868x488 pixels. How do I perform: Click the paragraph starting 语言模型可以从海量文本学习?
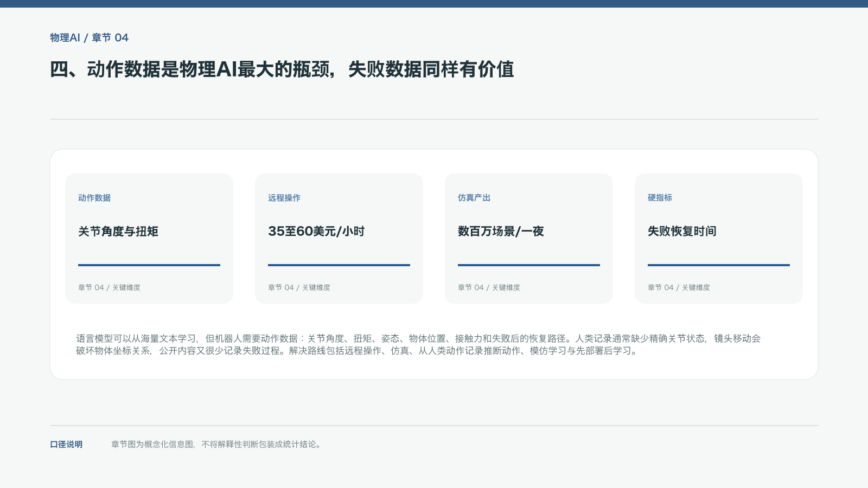point(418,344)
